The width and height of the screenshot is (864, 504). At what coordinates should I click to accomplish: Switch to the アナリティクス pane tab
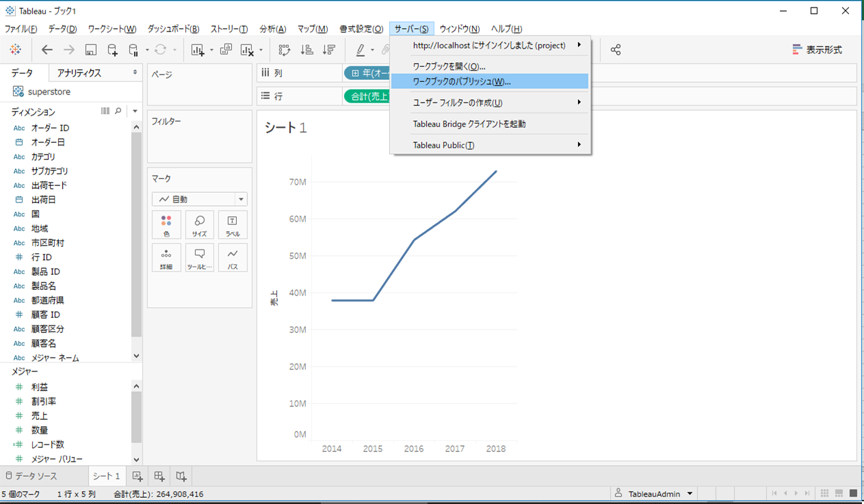[94, 72]
